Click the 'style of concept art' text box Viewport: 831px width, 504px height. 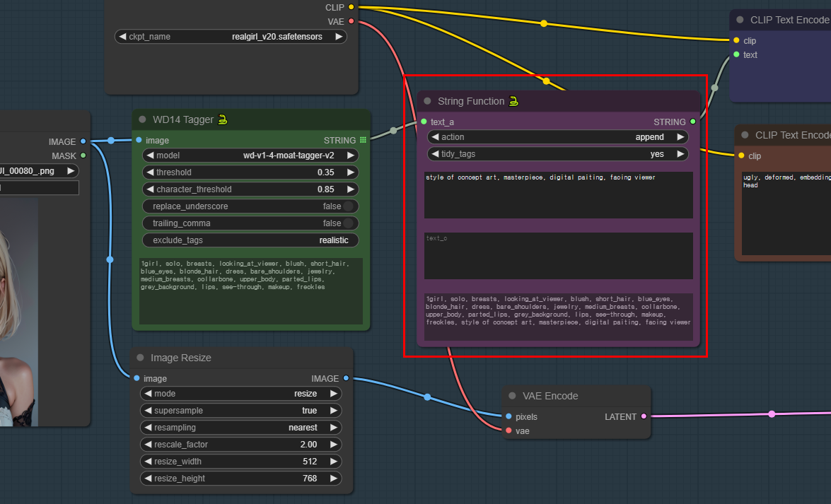point(558,194)
